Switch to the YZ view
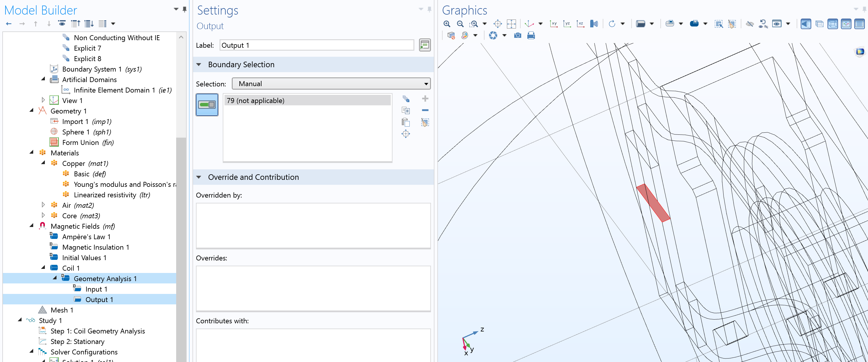This screenshot has width=868, height=362. [567, 24]
